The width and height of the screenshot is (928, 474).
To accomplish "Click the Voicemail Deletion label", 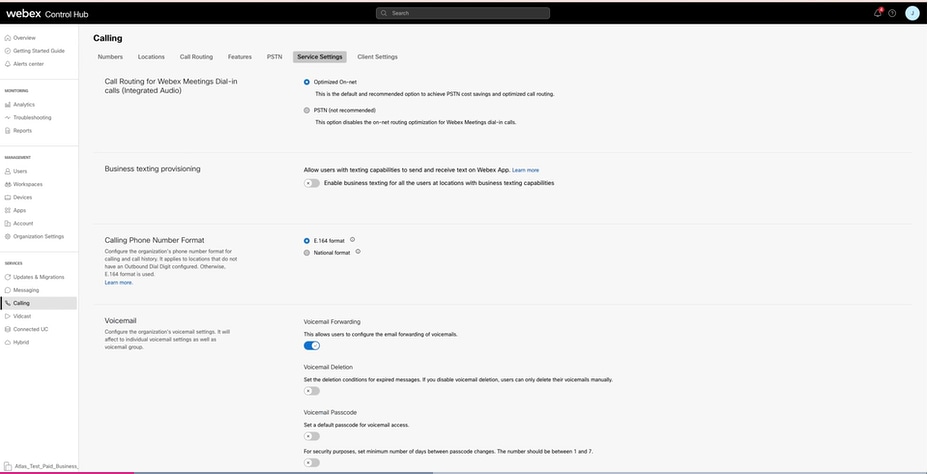I will pos(328,367).
